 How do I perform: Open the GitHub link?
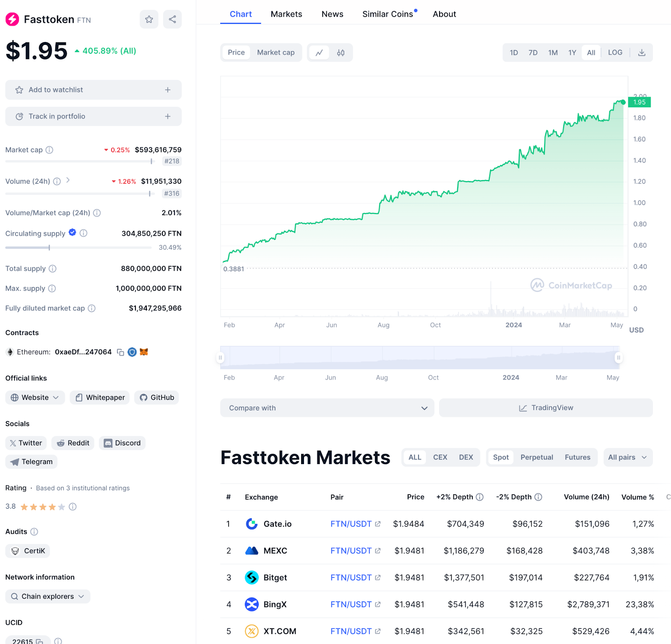[157, 397]
